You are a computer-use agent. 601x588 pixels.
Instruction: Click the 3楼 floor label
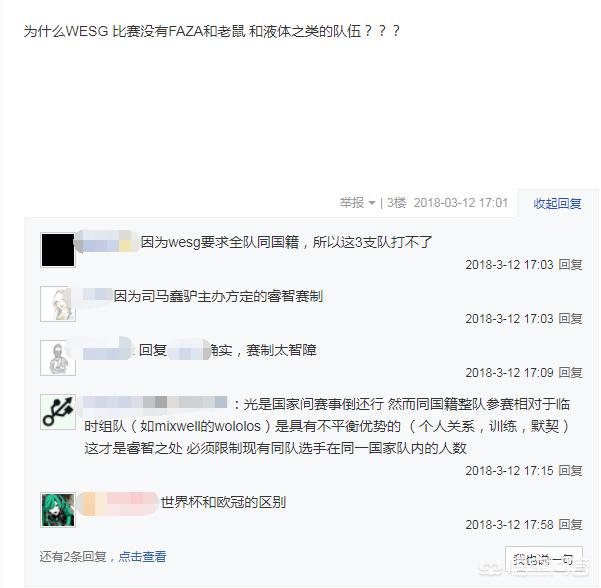(396, 203)
